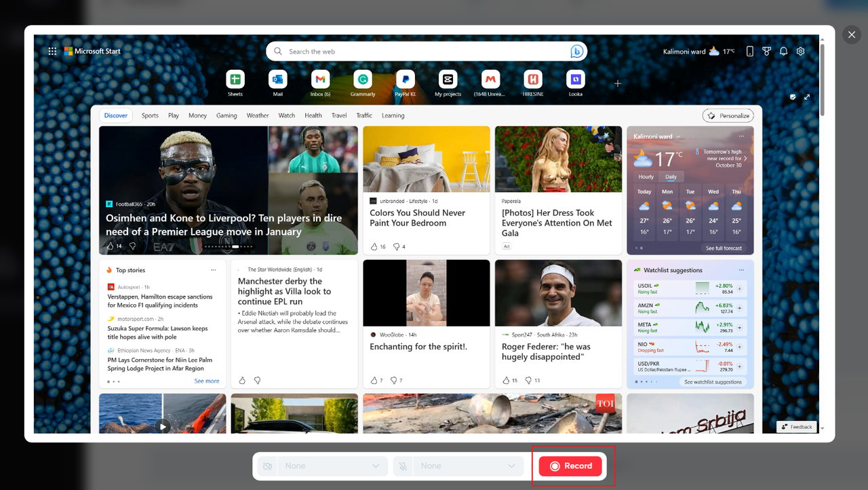Launch the PayPal KE shortcut

point(405,79)
